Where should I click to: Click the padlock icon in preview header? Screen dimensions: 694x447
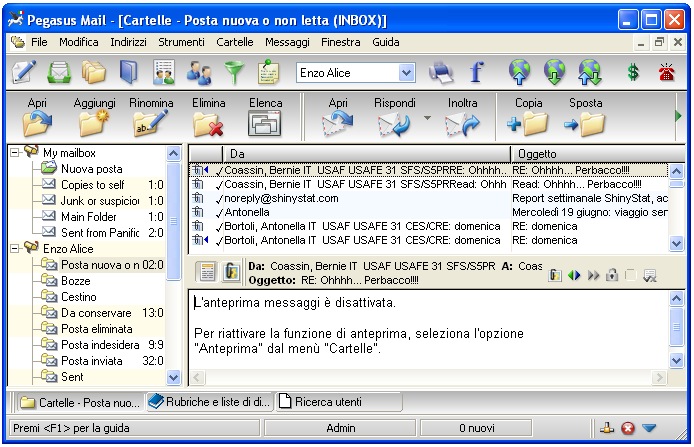click(x=612, y=275)
